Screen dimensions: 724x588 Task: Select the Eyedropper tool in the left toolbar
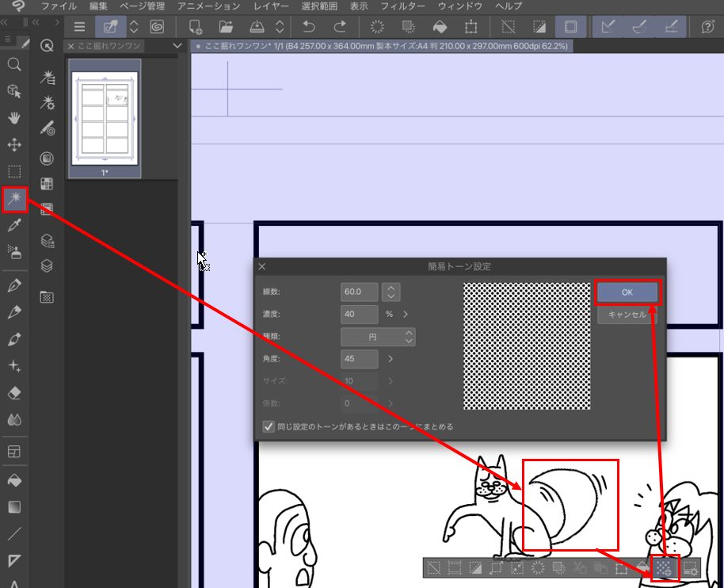(14, 227)
